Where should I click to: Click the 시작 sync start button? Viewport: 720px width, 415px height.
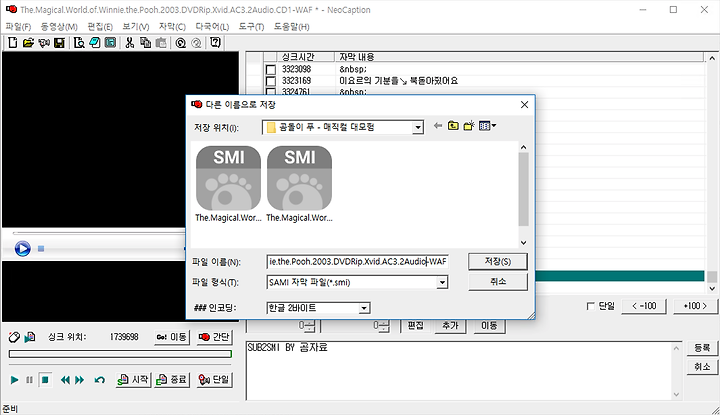click(134, 380)
